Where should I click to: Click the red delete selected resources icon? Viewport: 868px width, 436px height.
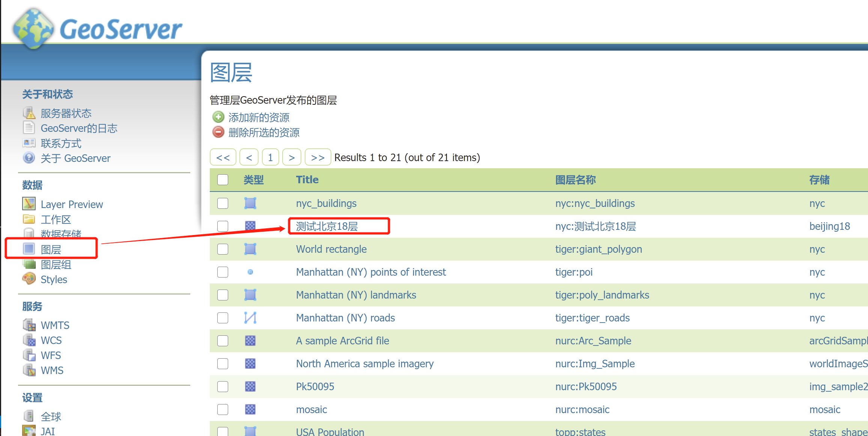click(x=218, y=132)
